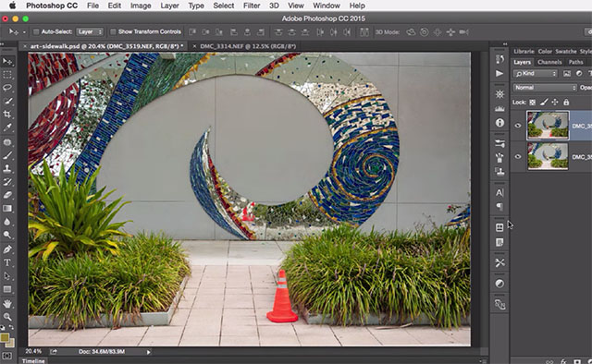Open the Photoshop CC application menu
Screen dimensions: 592x364
pos(52,6)
